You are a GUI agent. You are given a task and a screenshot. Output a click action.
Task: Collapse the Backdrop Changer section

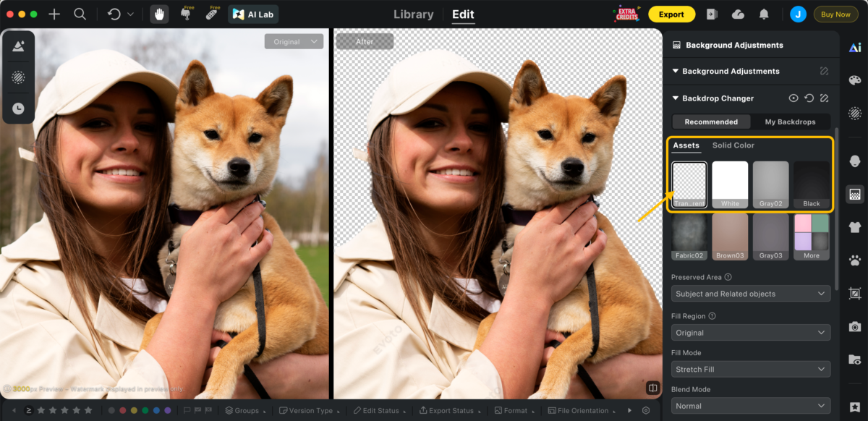pyautogui.click(x=676, y=98)
